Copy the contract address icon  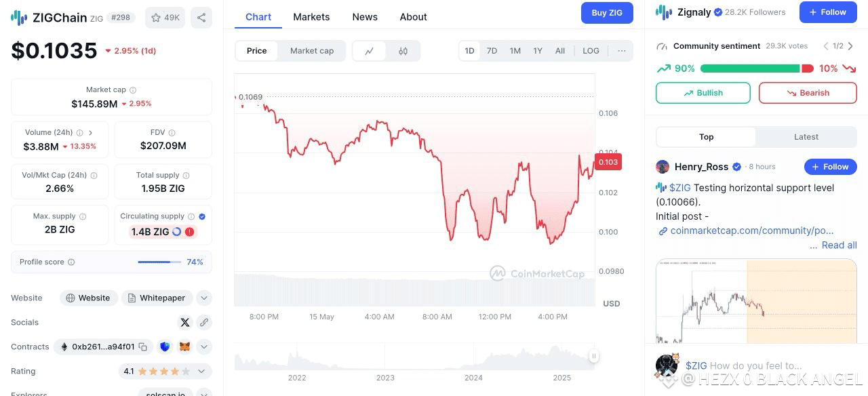[x=143, y=346]
